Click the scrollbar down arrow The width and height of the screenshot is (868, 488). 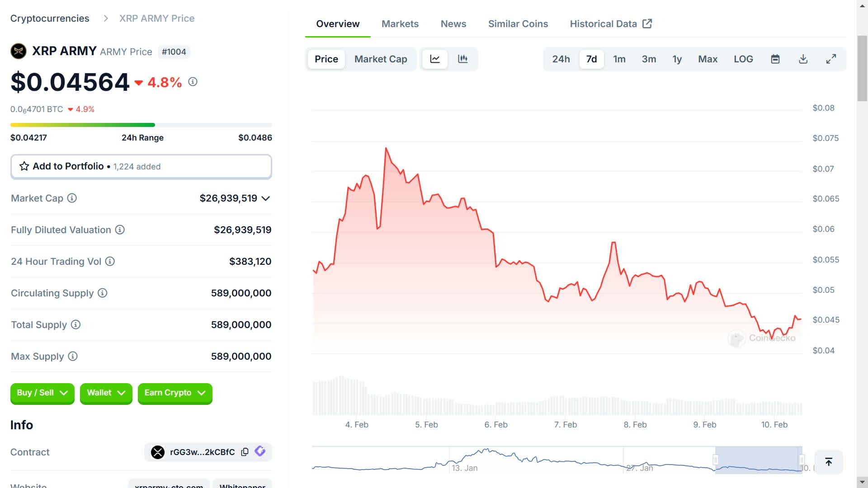pyautogui.click(x=862, y=482)
